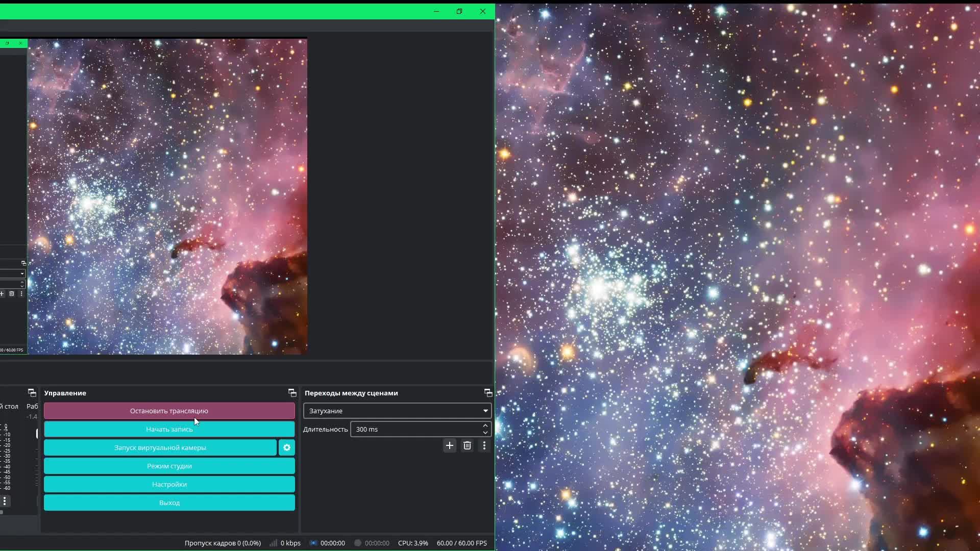Add a new scene transition
The image size is (980, 551).
[450, 445]
